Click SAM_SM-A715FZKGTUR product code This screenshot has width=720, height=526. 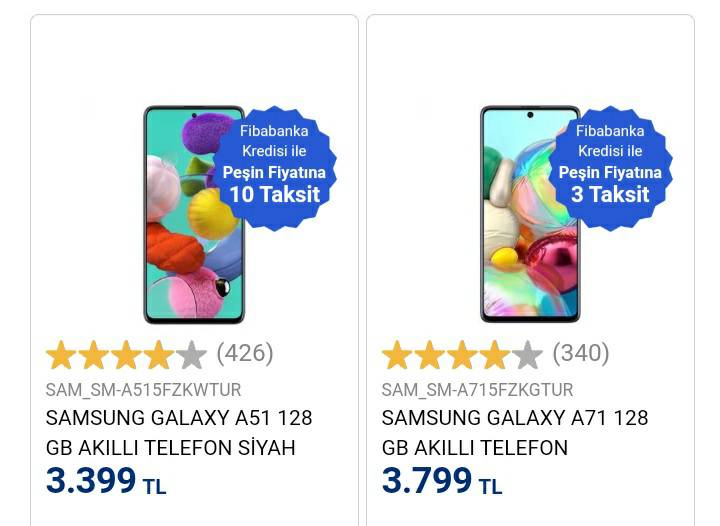(x=477, y=390)
